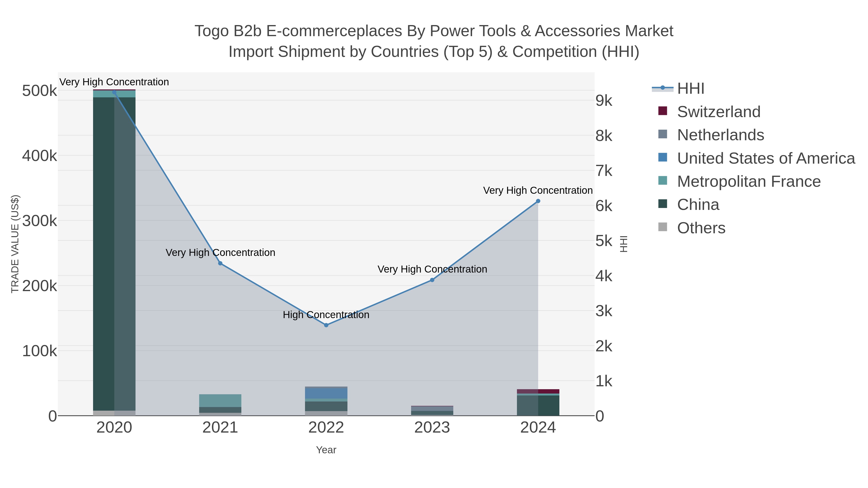Click the Switzerland bar segment for 2024

coord(538,391)
